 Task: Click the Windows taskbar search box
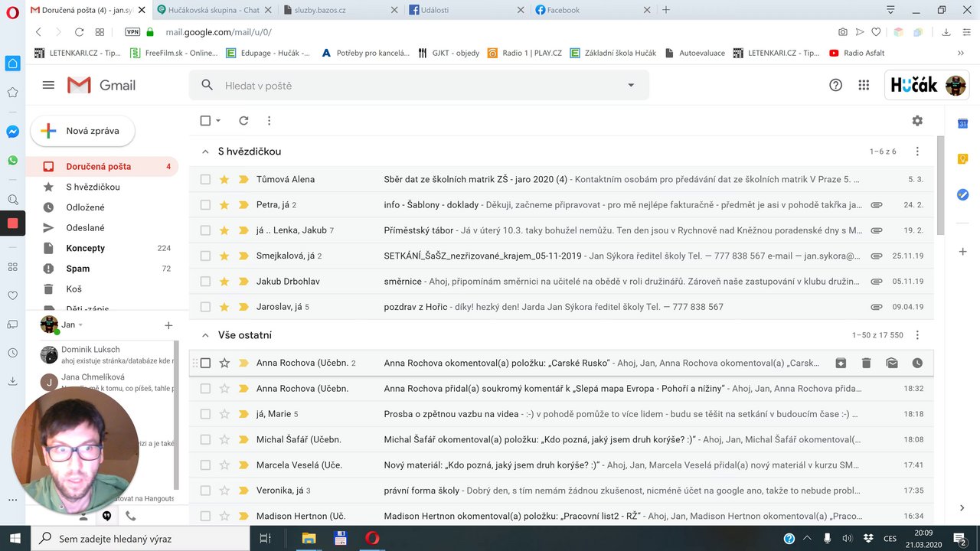point(141,538)
